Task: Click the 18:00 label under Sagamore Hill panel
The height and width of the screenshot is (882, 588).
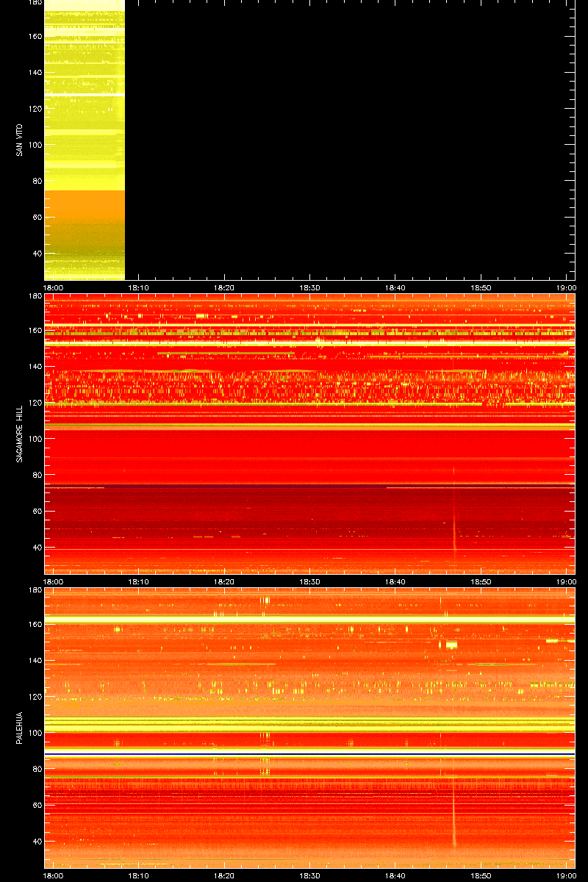Action: coord(54,582)
